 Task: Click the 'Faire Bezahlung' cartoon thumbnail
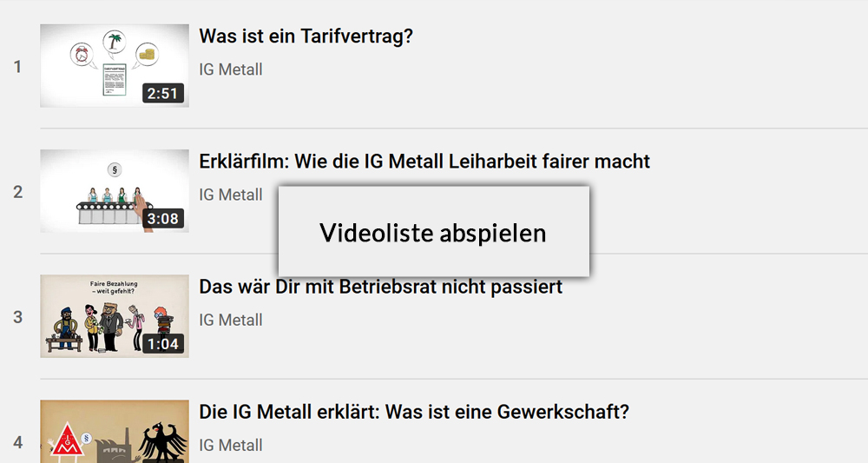(115, 316)
